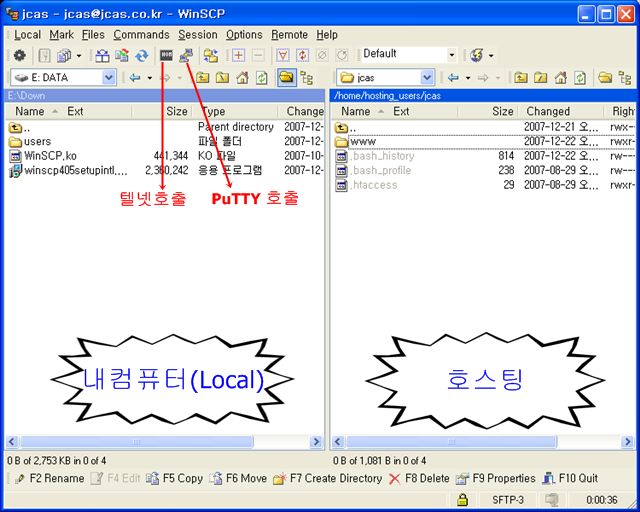Select the .htaccess remote file
Screen dimensions: 640x512
pos(366,185)
